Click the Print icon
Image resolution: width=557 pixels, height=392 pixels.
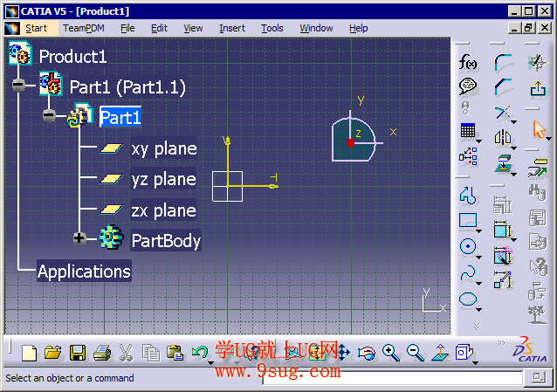[102, 354]
